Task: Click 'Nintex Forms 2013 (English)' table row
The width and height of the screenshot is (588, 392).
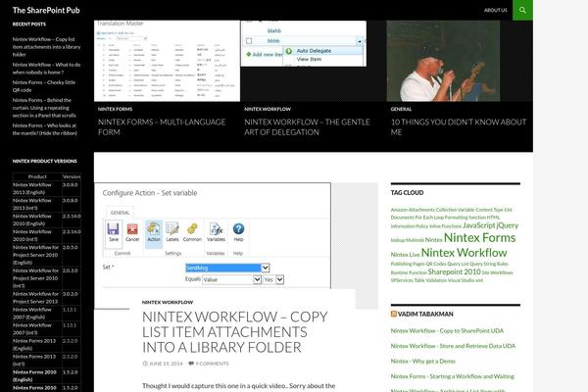Action: (46, 345)
